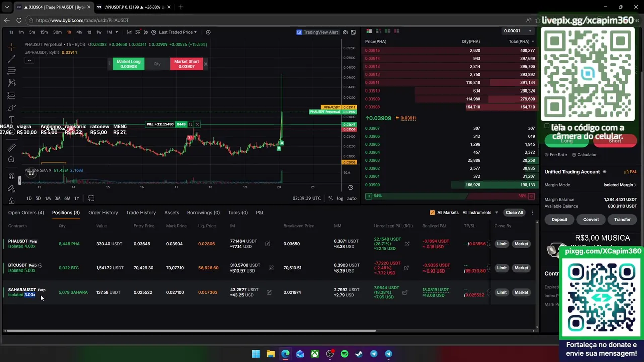Open the candlestick display settings
The image size is (644, 362).
point(146,32)
